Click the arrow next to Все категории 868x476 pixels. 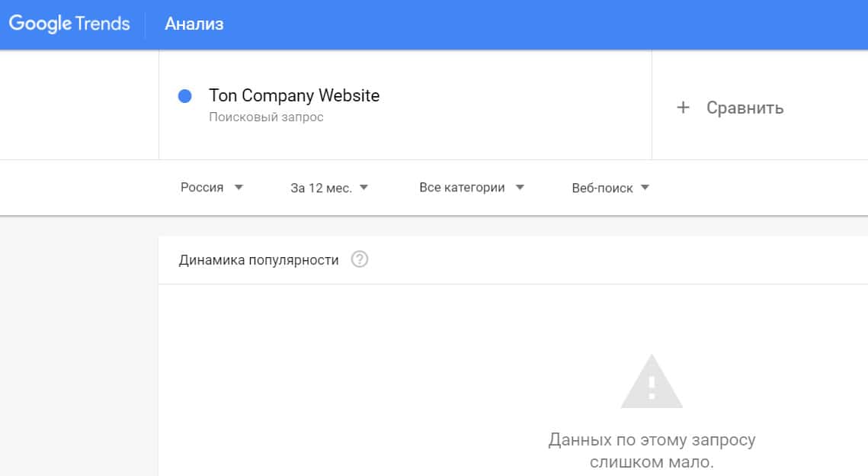pyautogui.click(x=520, y=187)
